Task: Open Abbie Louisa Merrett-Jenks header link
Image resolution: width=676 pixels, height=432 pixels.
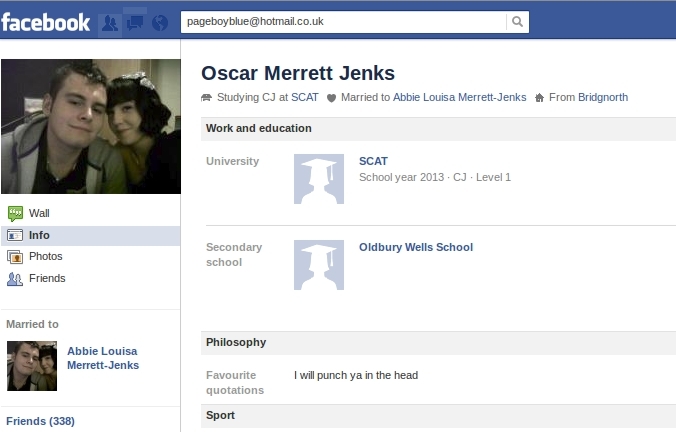Action: (x=460, y=97)
